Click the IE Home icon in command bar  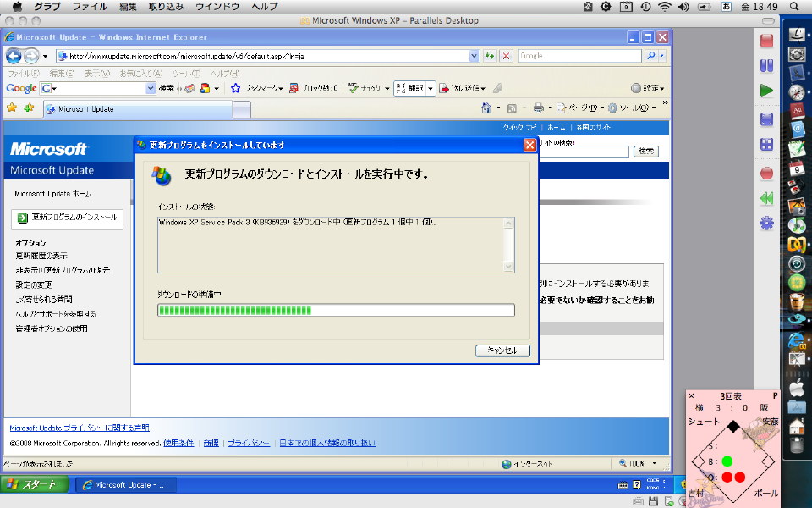pos(486,108)
